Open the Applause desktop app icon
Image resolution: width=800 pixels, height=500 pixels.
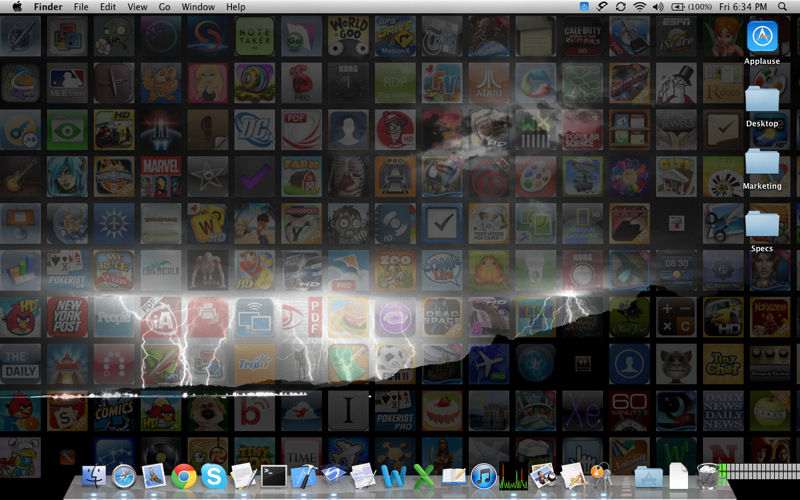pyautogui.click(x=762, y=37)
